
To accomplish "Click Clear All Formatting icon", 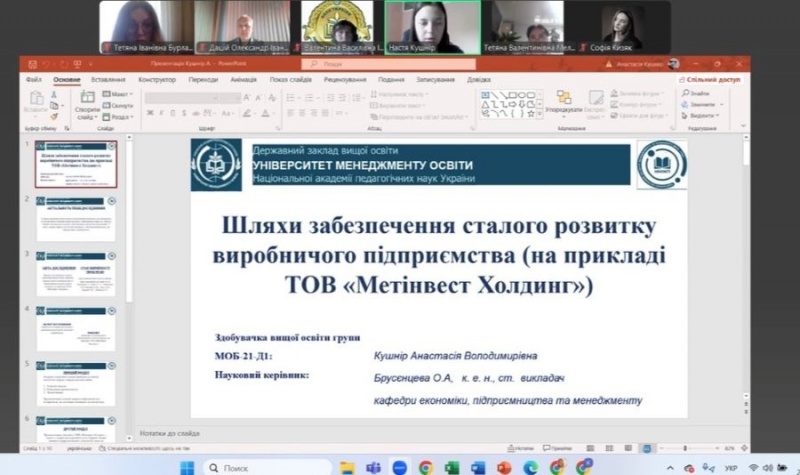I will pos(272,97).
